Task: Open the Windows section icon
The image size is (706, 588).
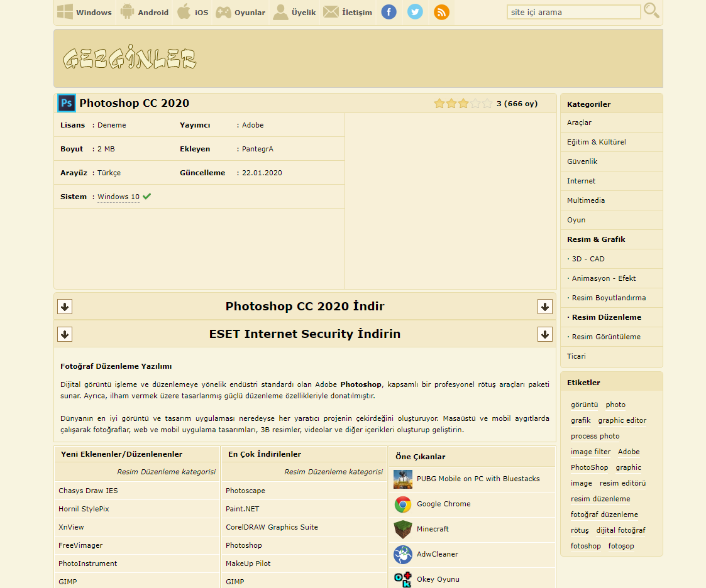Action: (65, 12)
